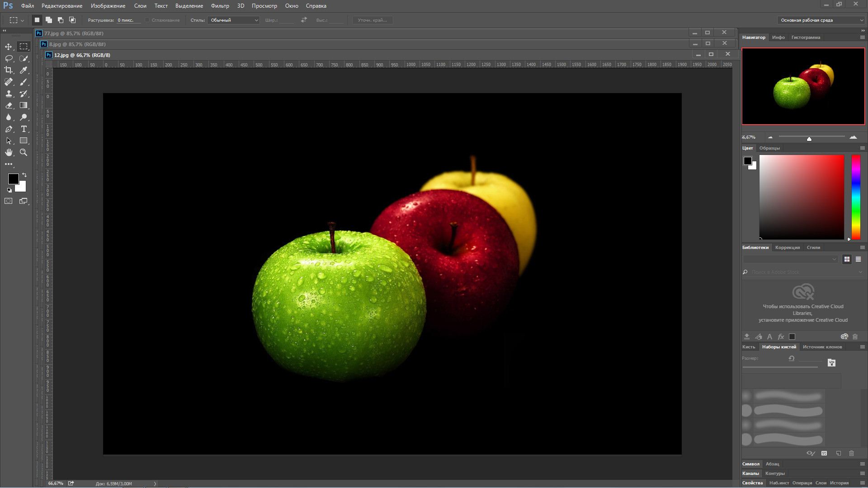
Task: Open the Фильтр menu
Action: [220, 6]
